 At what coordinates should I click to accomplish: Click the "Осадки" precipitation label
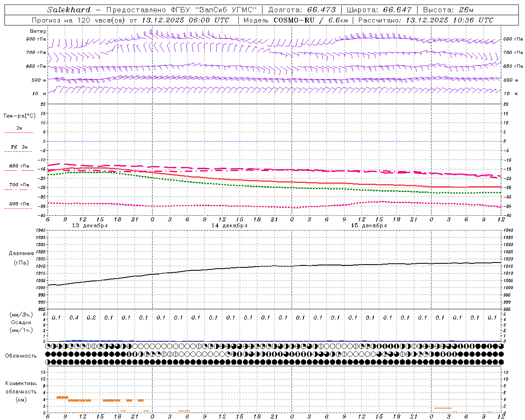click(x=21, y=322)
